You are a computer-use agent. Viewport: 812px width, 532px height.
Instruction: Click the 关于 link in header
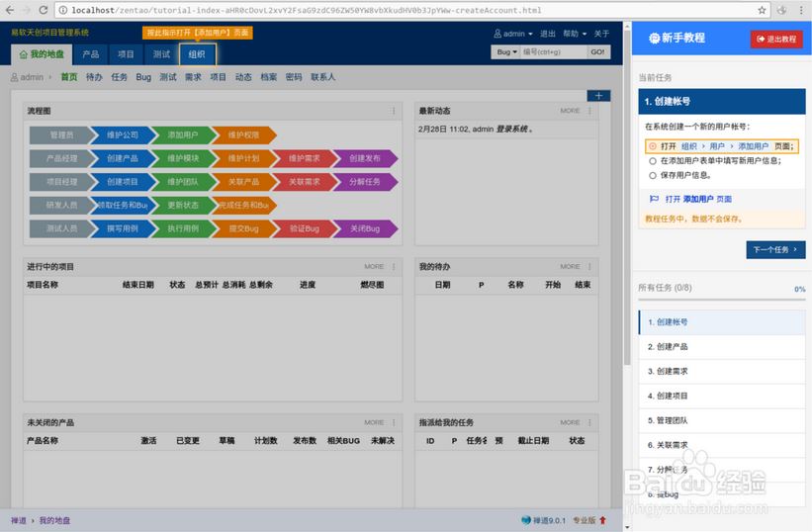[601, 34]
